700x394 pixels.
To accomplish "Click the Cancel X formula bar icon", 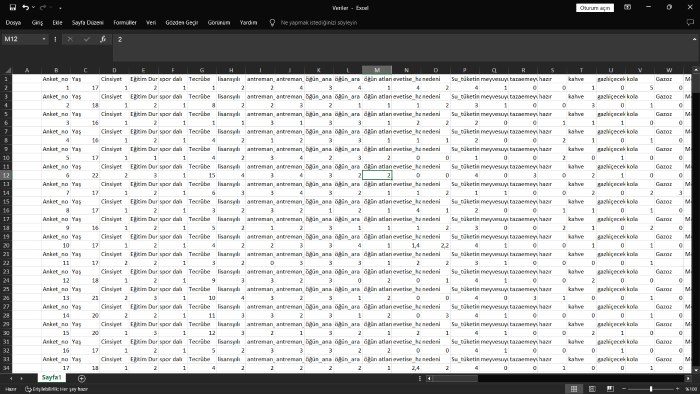I will [x=70, y=39].
